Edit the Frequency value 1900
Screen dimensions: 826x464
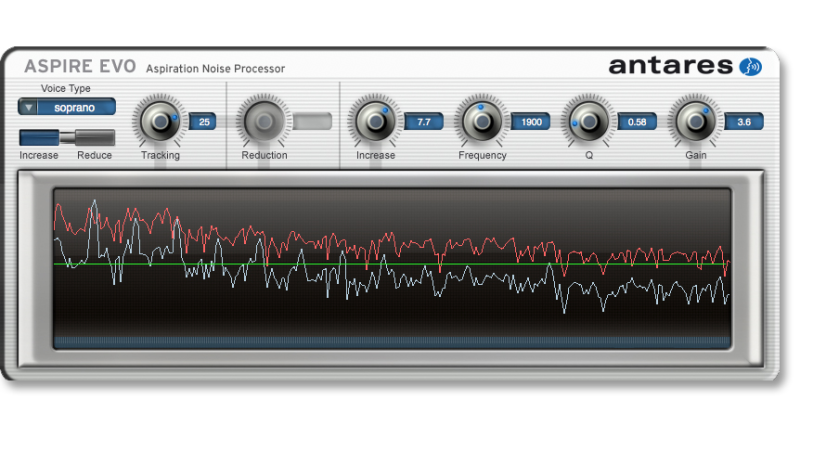531,122
